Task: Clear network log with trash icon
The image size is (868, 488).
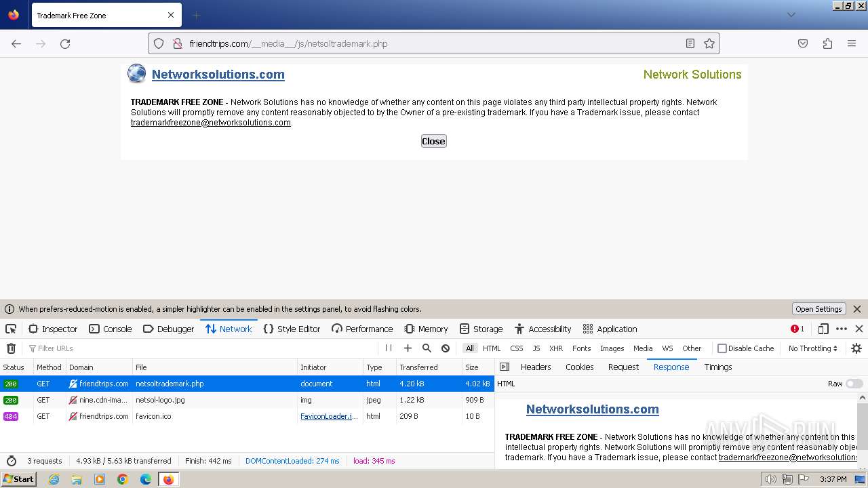Action: click(11, 348)
